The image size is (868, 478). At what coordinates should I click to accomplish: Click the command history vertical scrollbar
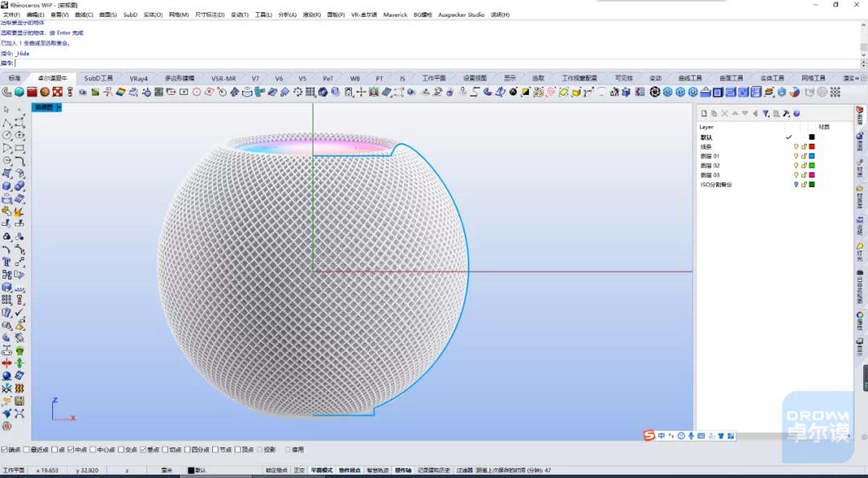[x=863, y=39]
